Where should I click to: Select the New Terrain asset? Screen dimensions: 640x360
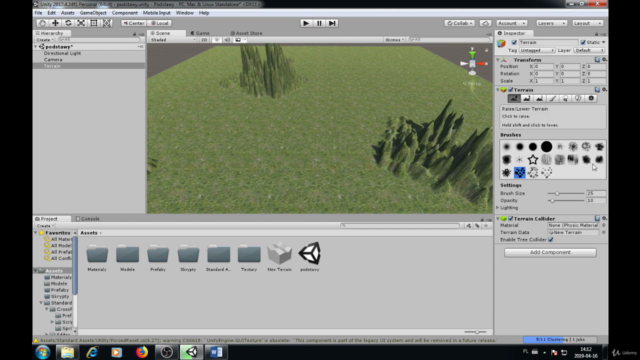coord(280,257)
